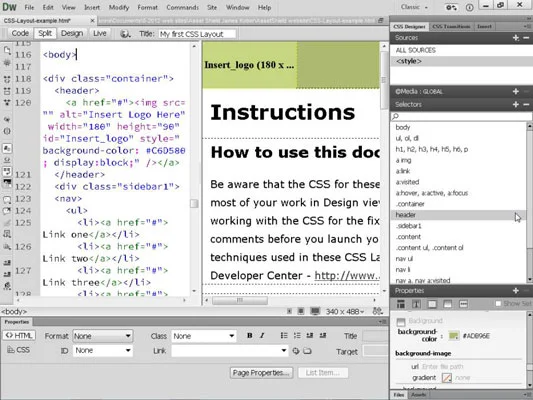Open the Modify menu
533x400 pixels.
[x=119, y=7]
